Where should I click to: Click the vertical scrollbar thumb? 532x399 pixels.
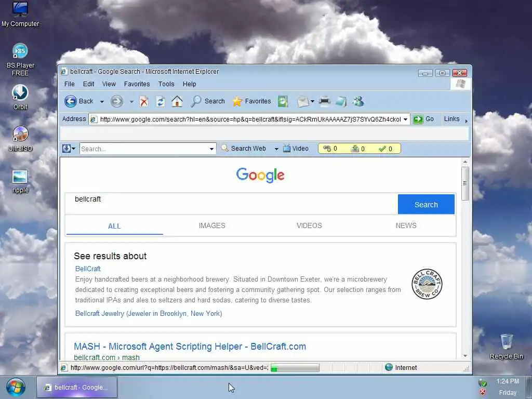click(x=465, y=183)
